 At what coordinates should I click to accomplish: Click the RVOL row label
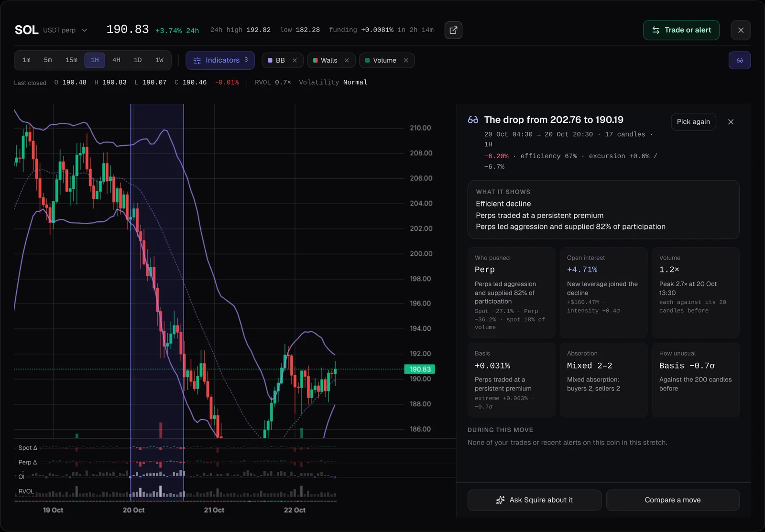click(x=26, y=491)
